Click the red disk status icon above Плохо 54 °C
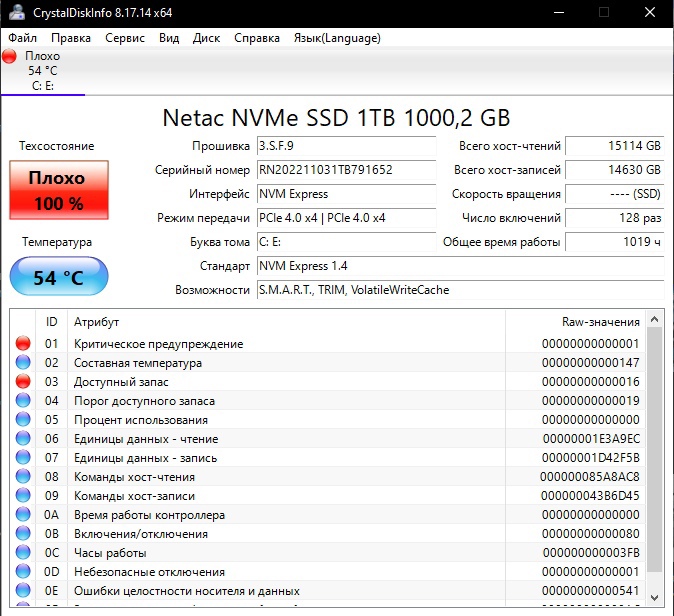This screenshot has width=674, height=616. [x=11, y=57]
